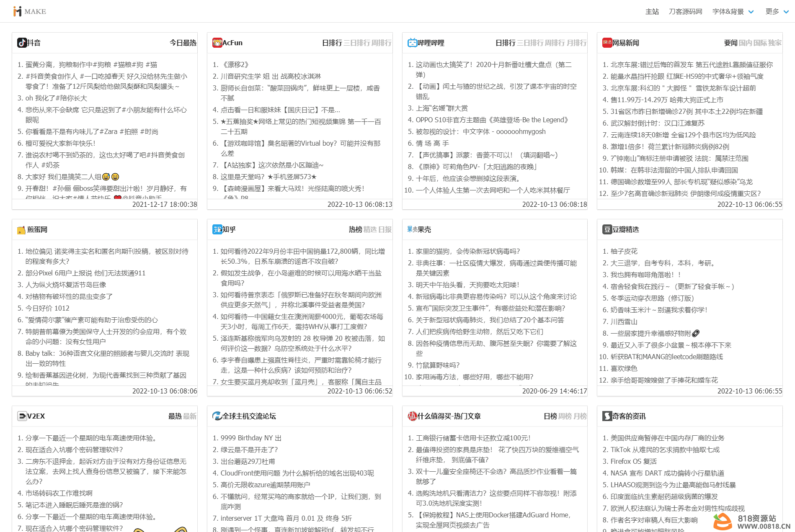Screen dimensions: 795x532
Task: Switch 知乎 to 日报 tab
Action: 385,229
